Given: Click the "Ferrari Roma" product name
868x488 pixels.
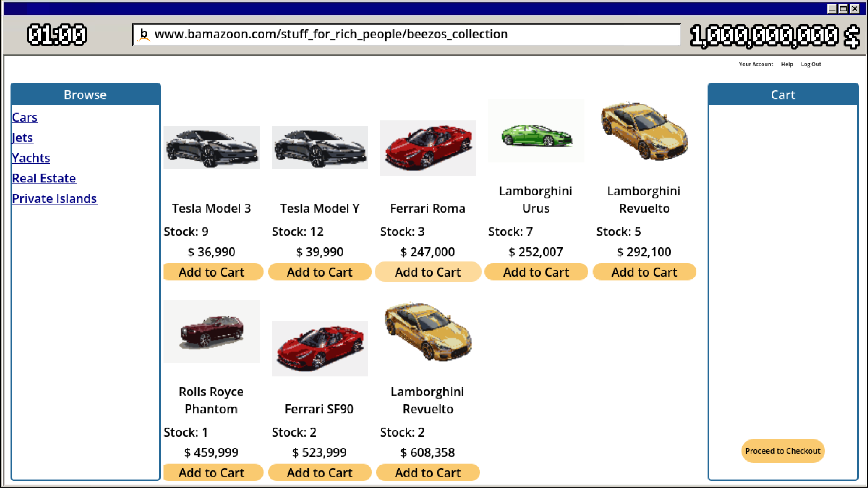Looking at the screenshot, I should (428, 208).
